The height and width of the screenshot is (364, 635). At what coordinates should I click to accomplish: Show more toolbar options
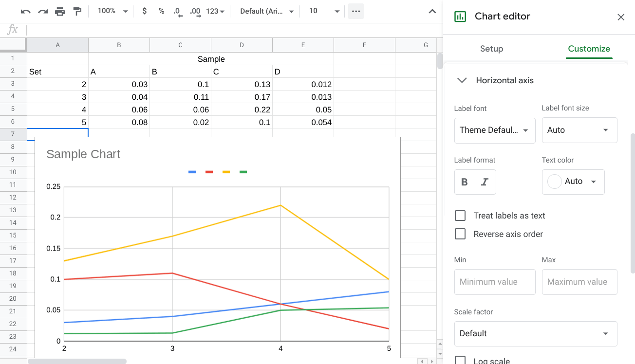point(355,11)
